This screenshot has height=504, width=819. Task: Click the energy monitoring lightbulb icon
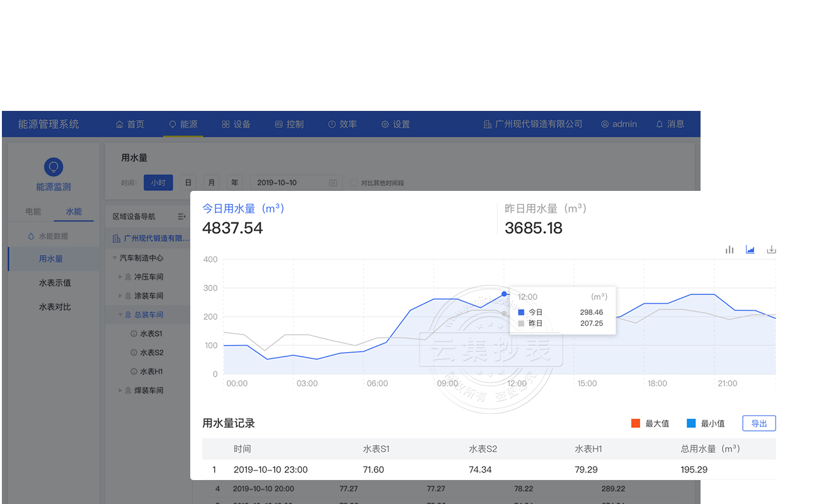click(x=54, y=167)
